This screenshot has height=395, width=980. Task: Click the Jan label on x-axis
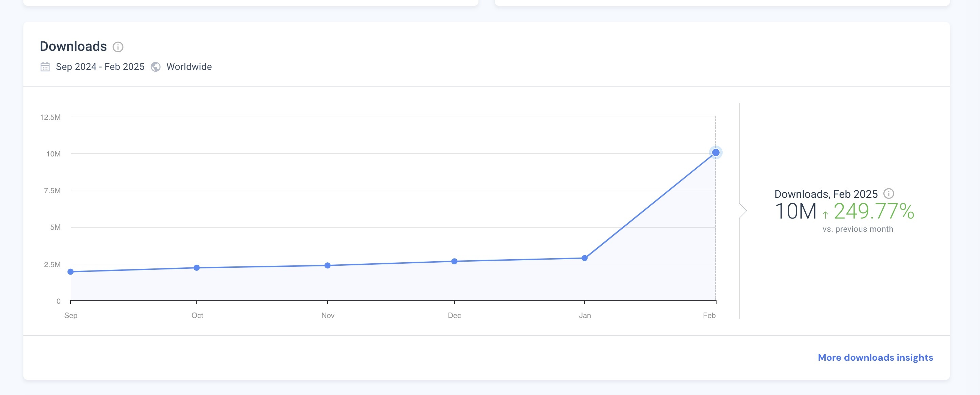coord(585,316)
